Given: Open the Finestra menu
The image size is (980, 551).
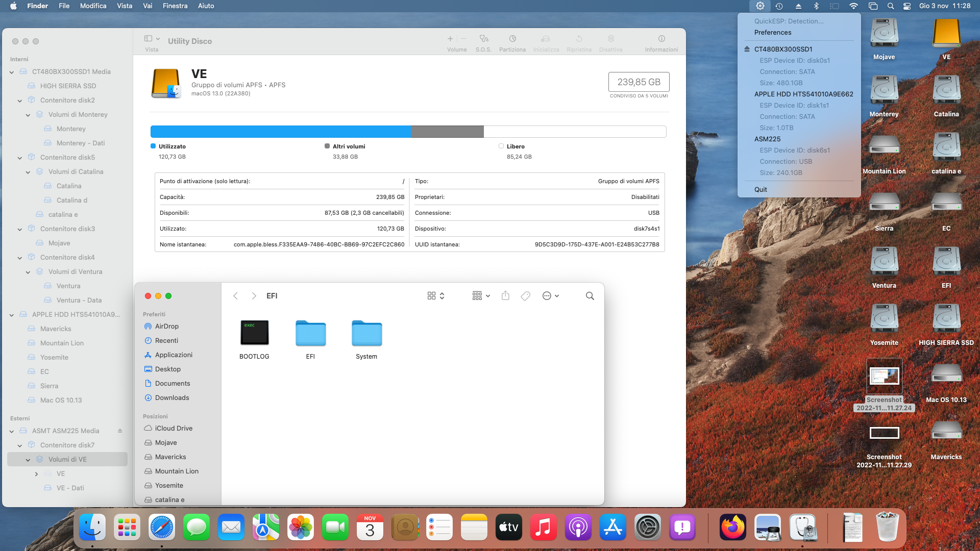Looking at the screenshot, I should coord(175,6).
